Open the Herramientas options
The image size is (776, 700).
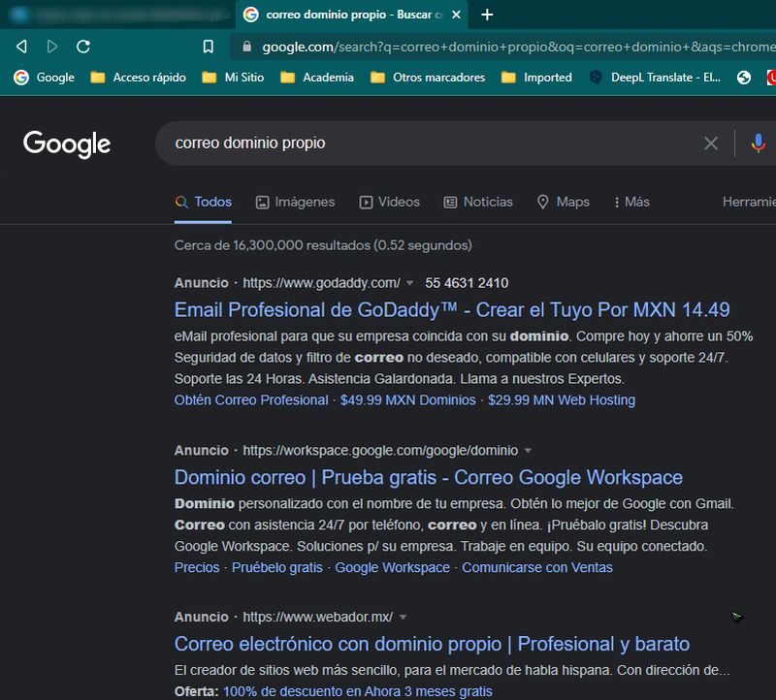tap(749, 202)
